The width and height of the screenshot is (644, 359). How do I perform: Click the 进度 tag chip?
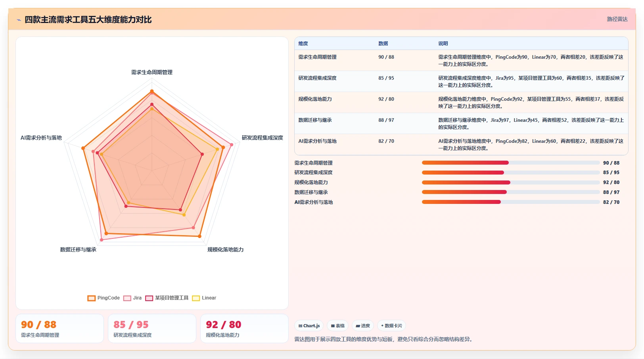(363, 326)
